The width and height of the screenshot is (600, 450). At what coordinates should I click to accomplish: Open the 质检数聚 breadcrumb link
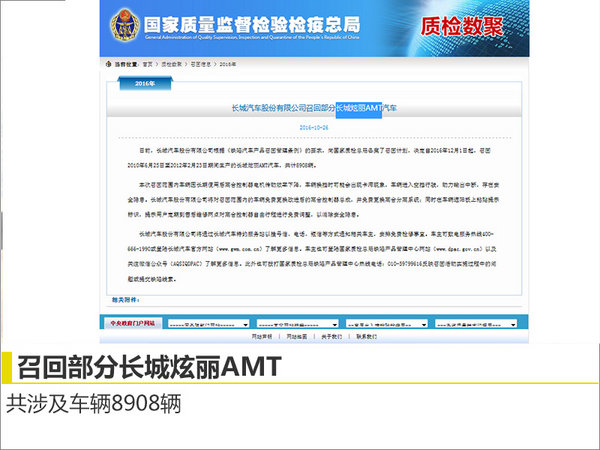(x=171, y=64)
